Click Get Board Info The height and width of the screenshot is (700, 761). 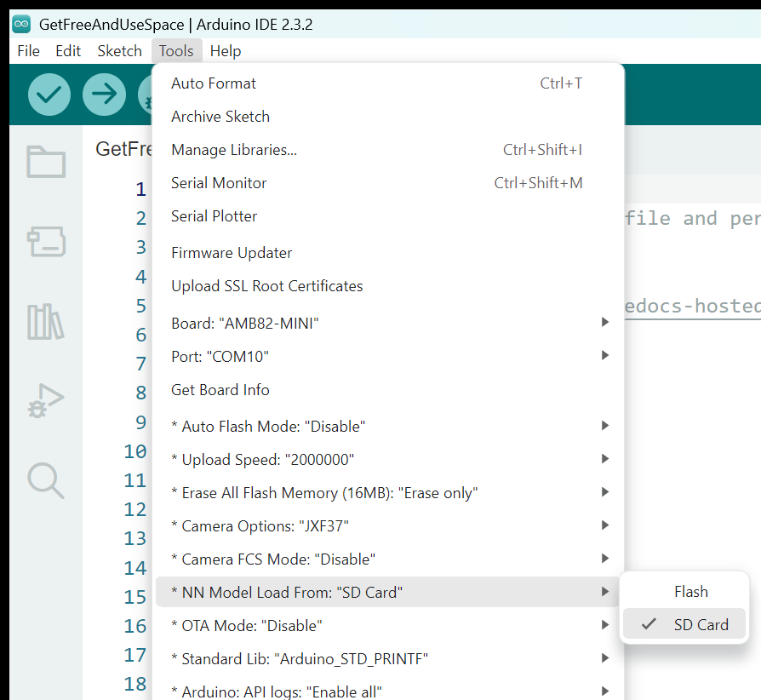(x=220, y=390)
